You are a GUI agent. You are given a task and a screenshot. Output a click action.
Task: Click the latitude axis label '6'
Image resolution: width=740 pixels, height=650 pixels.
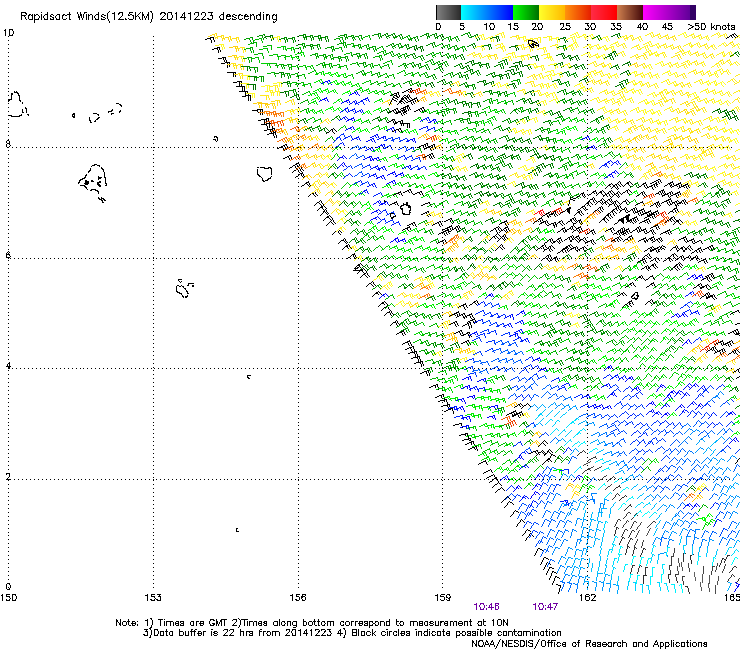tap(8, 255)
